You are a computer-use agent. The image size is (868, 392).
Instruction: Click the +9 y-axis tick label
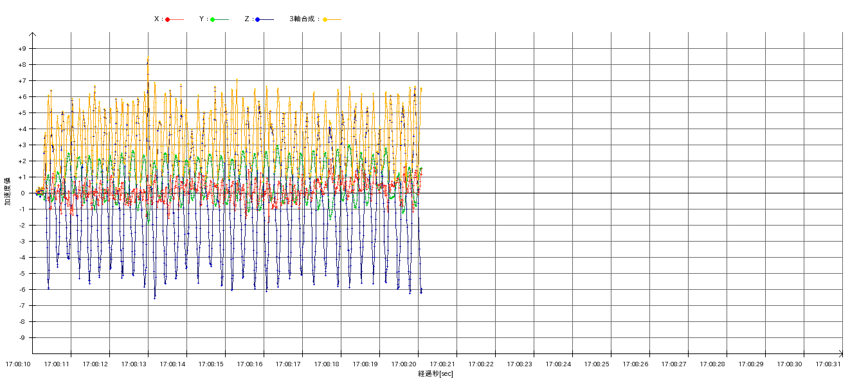coord(23,49)
